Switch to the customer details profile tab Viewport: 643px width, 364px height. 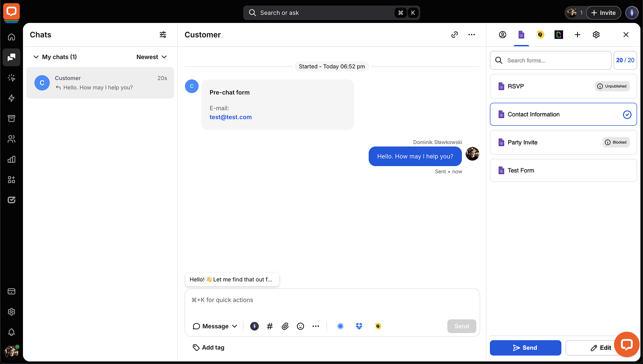point(503,35)
